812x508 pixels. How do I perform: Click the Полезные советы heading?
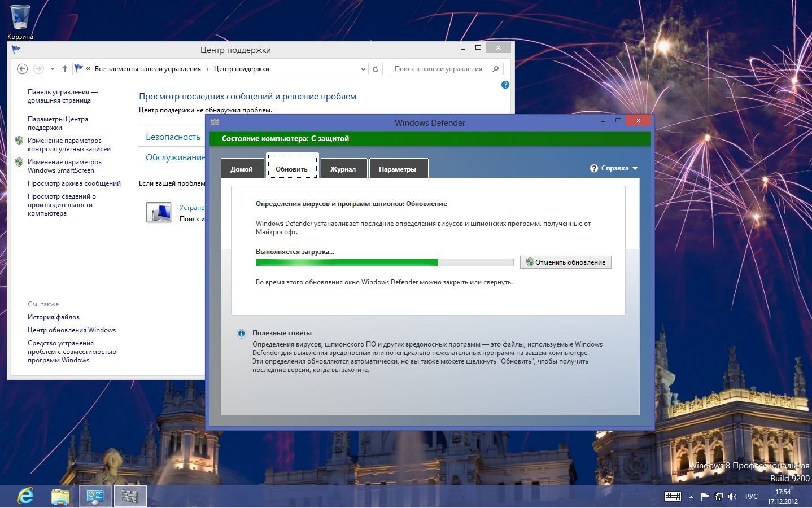pos(282,333)
